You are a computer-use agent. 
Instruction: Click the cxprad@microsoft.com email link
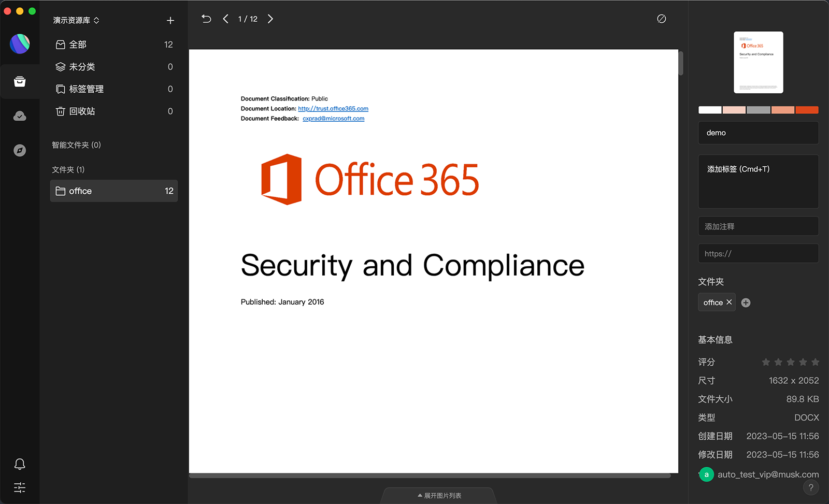click(333, 119)
